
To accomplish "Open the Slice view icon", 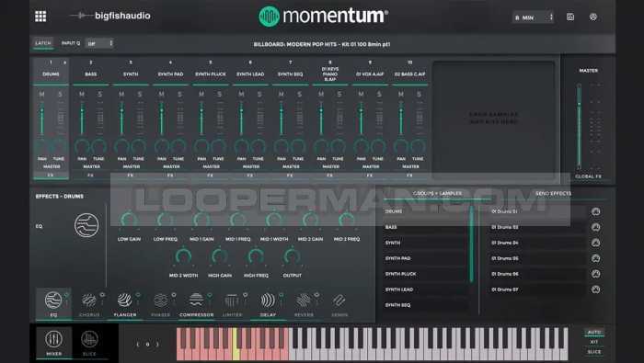I will [89, 339].
